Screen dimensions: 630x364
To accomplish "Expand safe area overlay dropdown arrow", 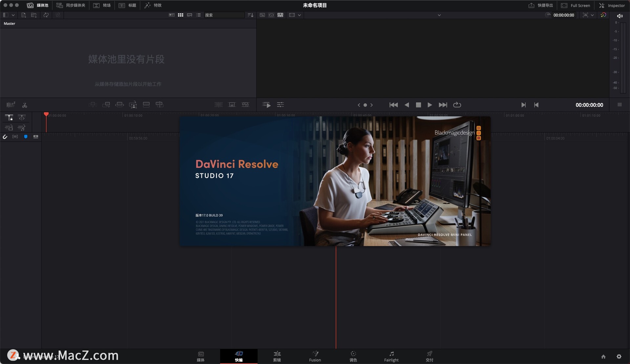I will click(x=593, y=15).
